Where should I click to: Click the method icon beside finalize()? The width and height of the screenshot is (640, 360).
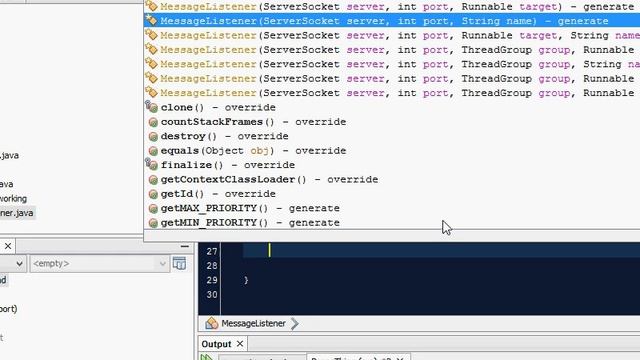pos(152,165)
